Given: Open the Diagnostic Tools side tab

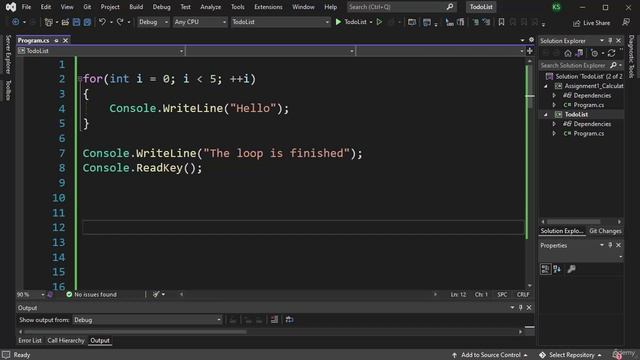Looking at the screenshot, I should click(631, 56).
